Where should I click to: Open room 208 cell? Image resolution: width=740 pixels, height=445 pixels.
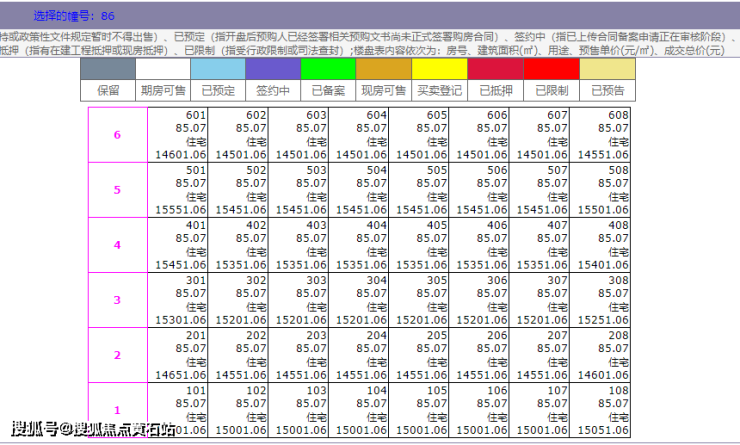click(600, 355)
